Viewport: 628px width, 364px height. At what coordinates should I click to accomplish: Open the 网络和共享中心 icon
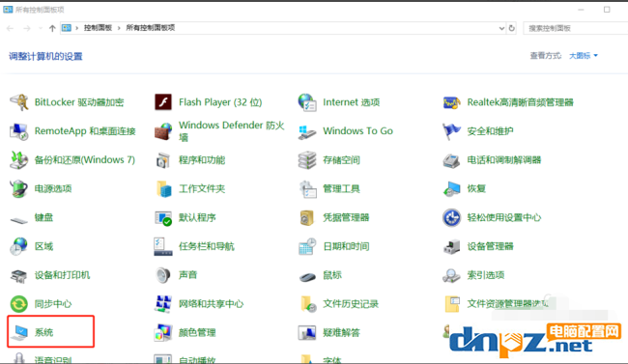163,304
